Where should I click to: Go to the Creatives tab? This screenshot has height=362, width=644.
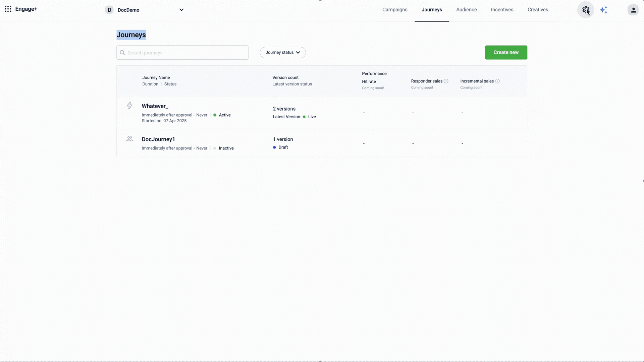538,10
